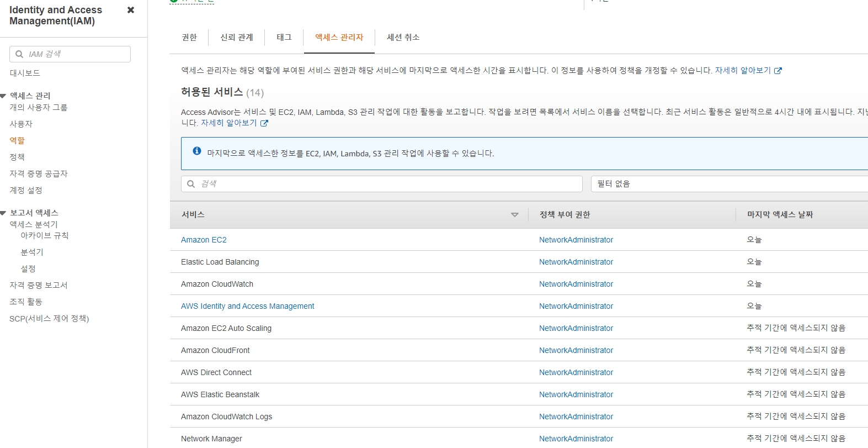The height and width of the screenshot is (448, 868).
Task: Click the services search magnifier icon
Action: [191, 184]
